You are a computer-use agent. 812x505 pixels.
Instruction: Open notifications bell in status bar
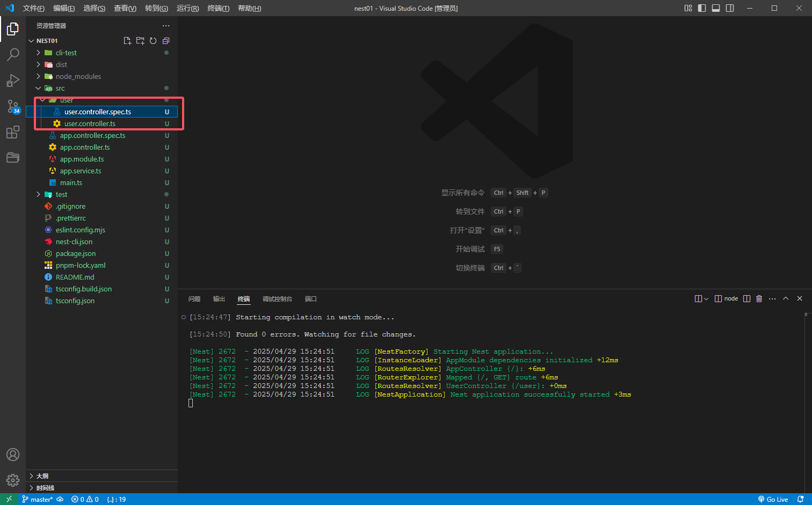[801, 499]
